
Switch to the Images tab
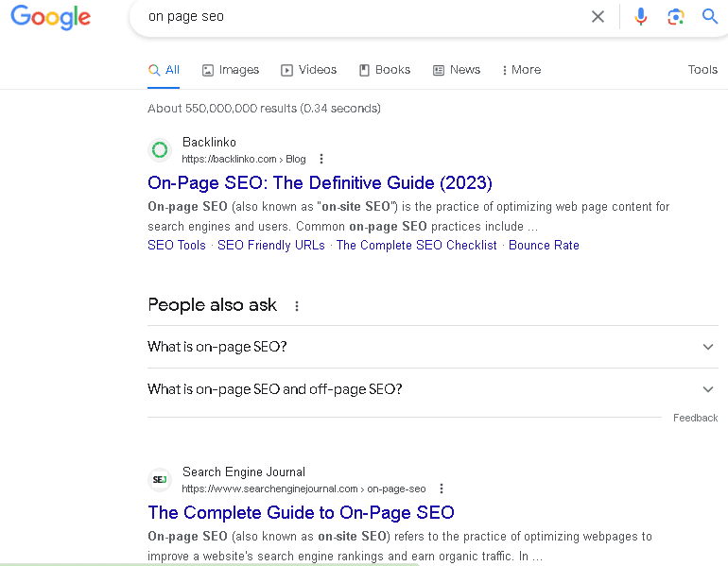tap(231, 70)
